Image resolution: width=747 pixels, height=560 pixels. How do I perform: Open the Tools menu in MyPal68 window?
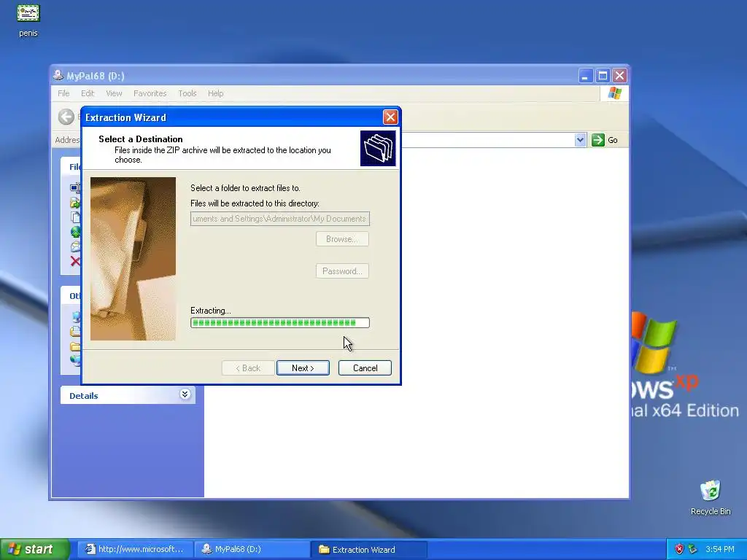pyautogui.click(x=187, y=93)
